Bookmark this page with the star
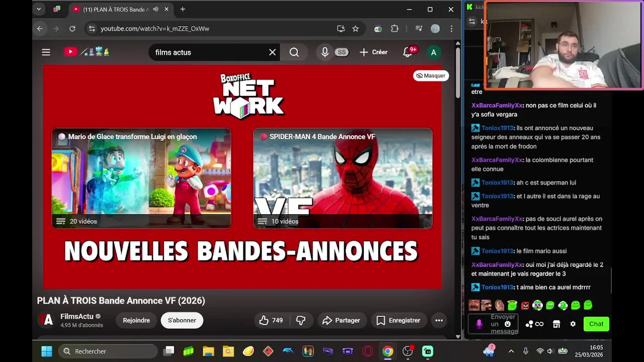The height and width of the screenshot is (362, 644). (x=355, y=29)
